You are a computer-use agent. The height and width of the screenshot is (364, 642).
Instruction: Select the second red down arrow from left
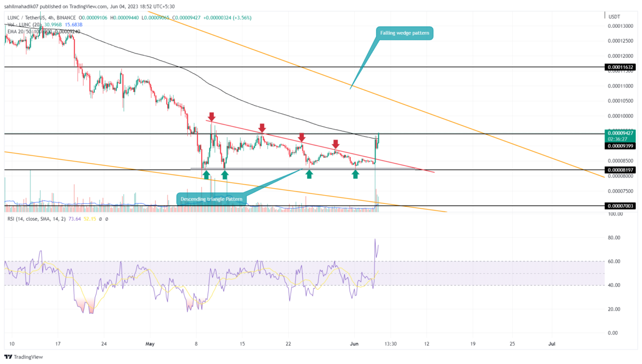point(262,128)
